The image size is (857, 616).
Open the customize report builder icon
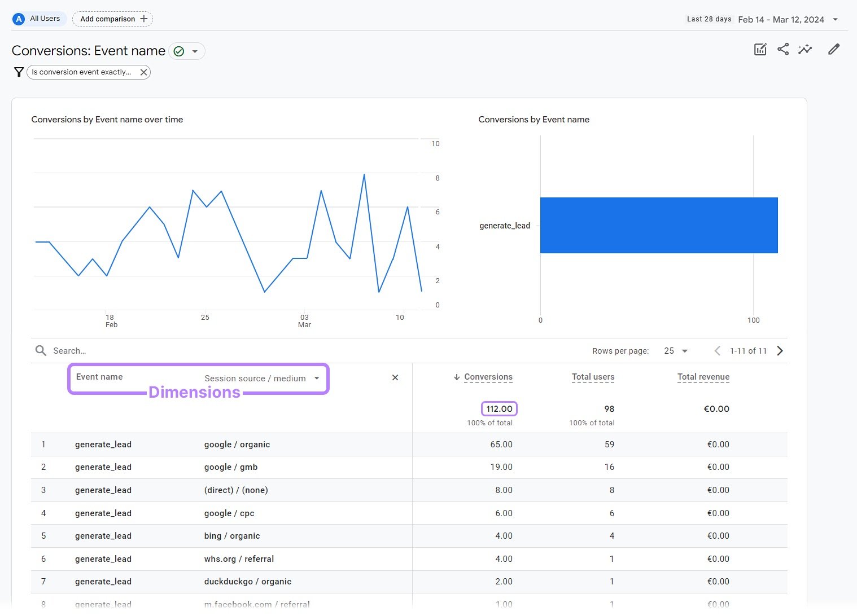coord(760,50)
